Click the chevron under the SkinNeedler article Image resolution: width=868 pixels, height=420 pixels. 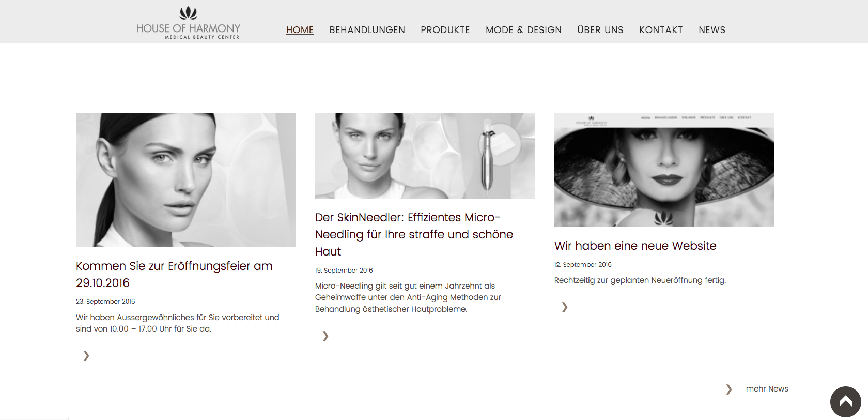point(326,336)
